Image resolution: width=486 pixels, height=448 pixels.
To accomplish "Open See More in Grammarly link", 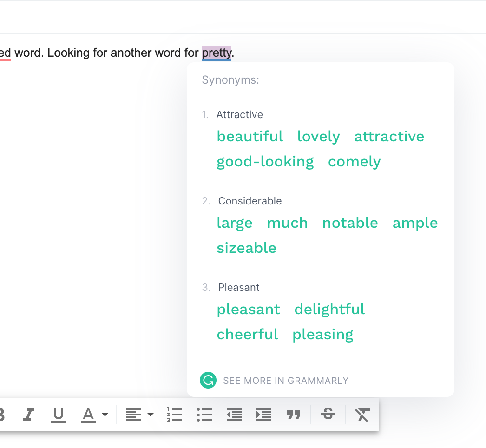I will click(286, 381).
